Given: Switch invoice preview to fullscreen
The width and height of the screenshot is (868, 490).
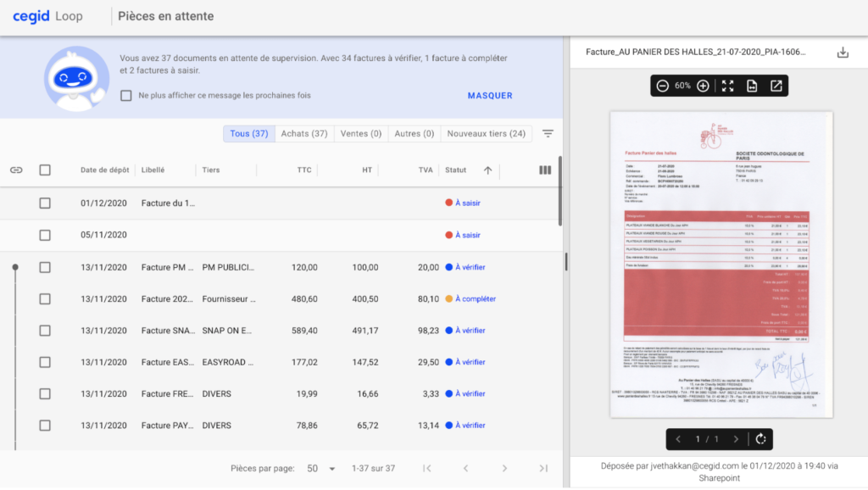Looking at the screenshot, I should click(727, 86).
